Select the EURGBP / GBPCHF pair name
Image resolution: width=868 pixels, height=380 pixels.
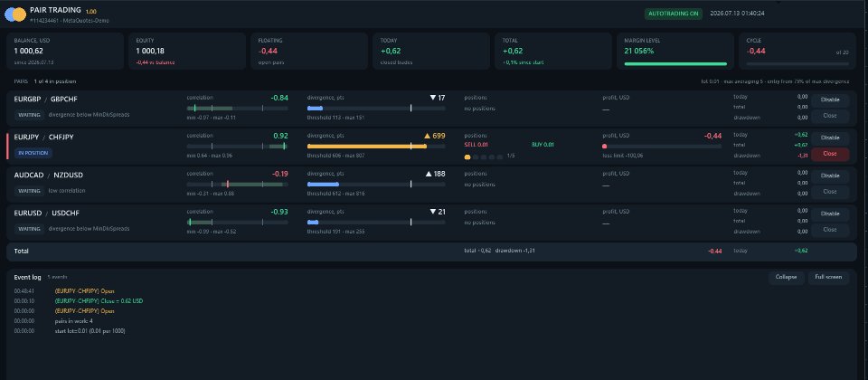(x=44, y=99)
